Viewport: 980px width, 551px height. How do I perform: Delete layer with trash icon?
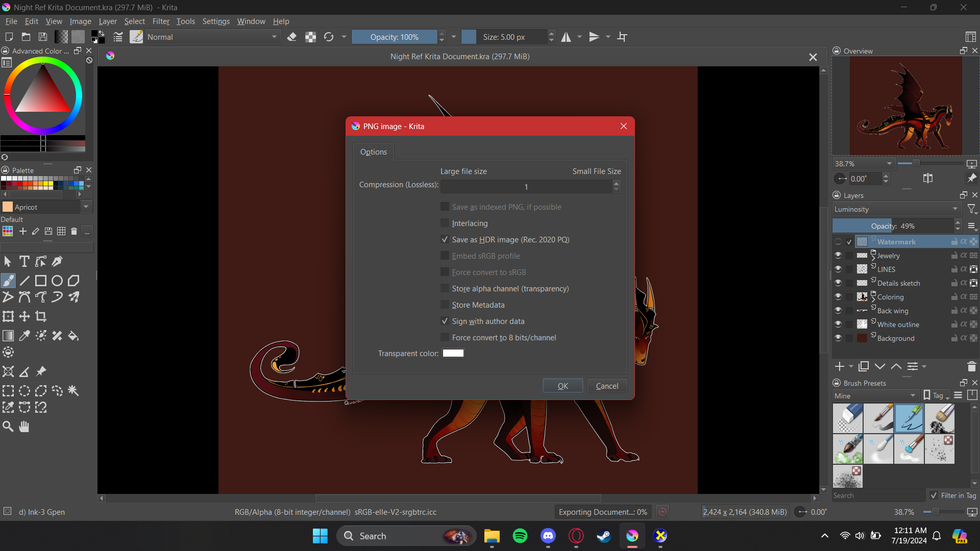[971, 366]
